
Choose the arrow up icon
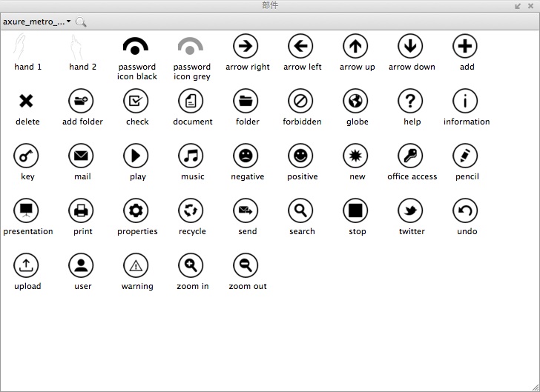coord(355,46)
